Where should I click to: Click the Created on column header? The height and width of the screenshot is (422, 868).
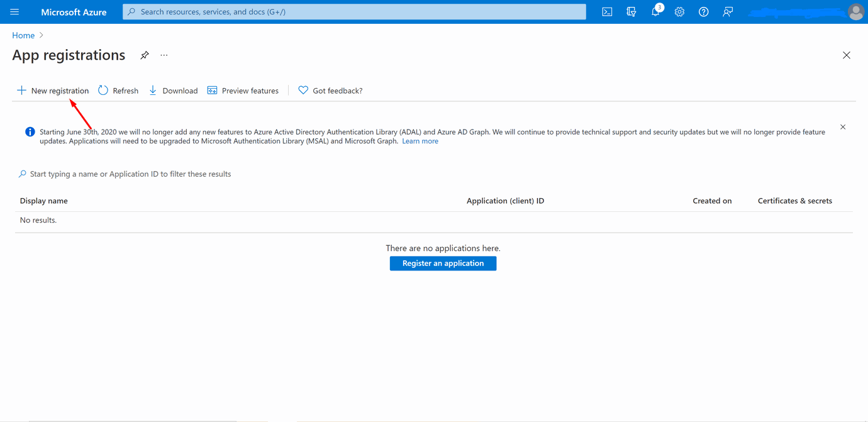click(x=712, y=201)
